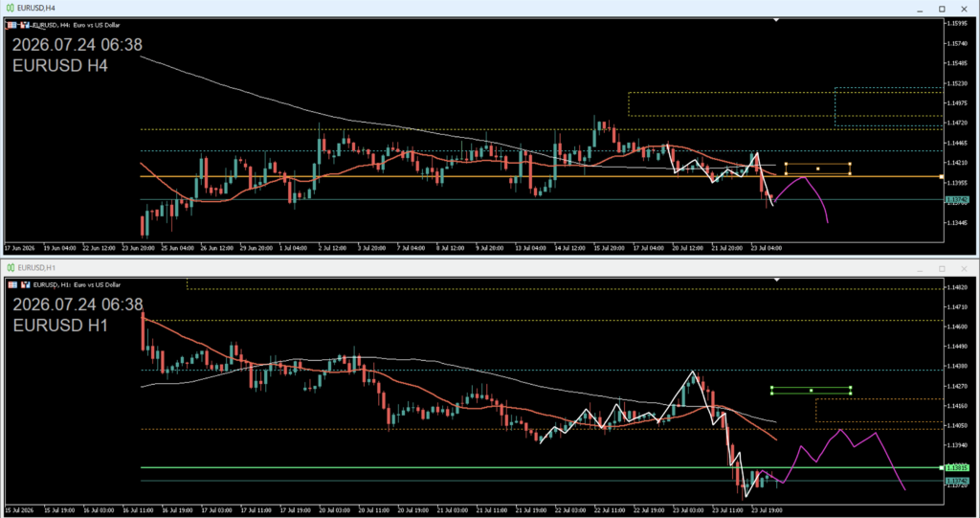Viewport: 980px width, 518px height.
Task: Maximize the EURUSD,H1 chart window
Action: point(942,268)
